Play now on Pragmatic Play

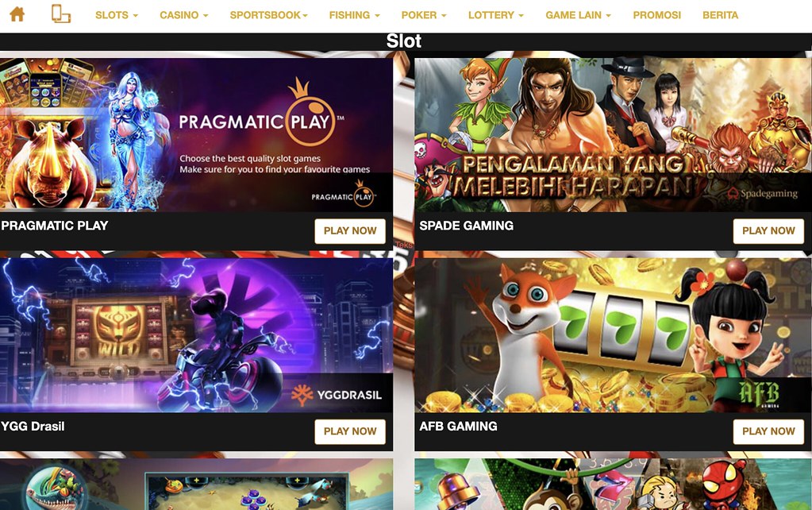click(350, 231)
